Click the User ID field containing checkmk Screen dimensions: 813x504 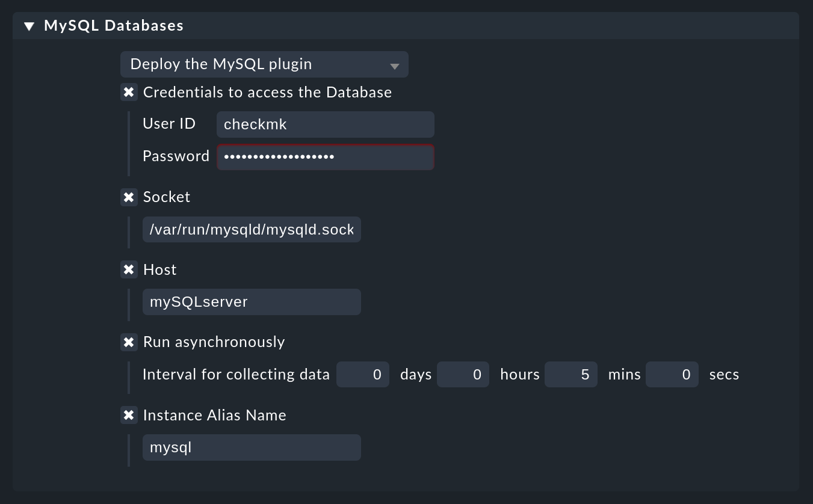tap(326, 124)
